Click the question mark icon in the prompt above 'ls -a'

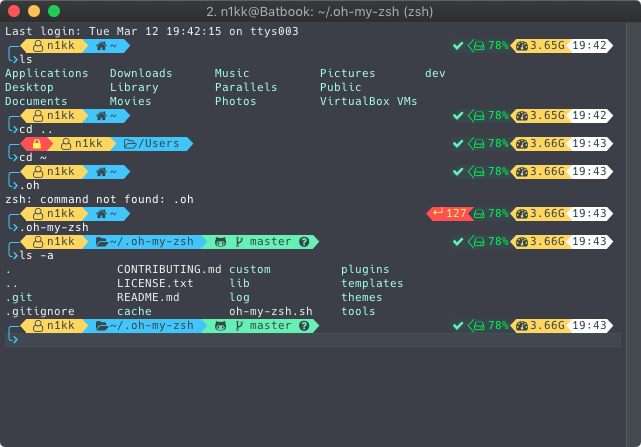coord(304,242)
